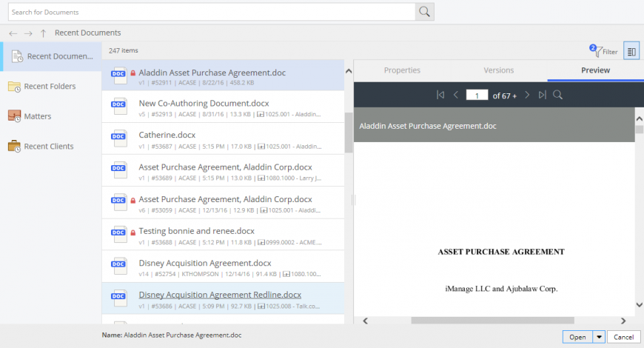Click the Recent Folders folder icon
Screen dimensions: 644x348
[14, 87]
